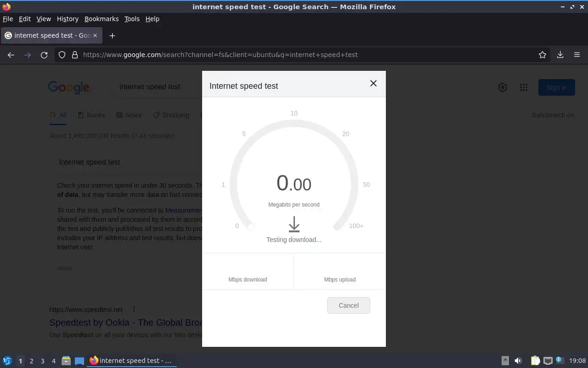Click the https://www.speedtest.net address text
This screenshot has height=368, width=588.
point(86,310)
